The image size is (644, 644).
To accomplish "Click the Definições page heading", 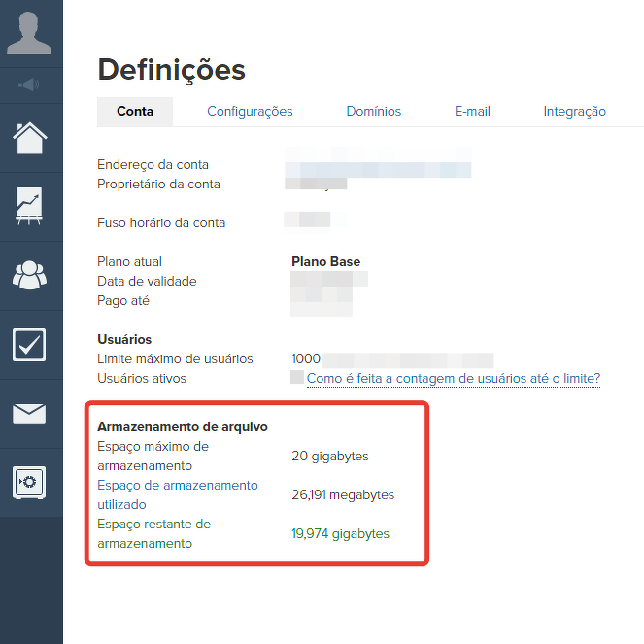I will 171,70.
